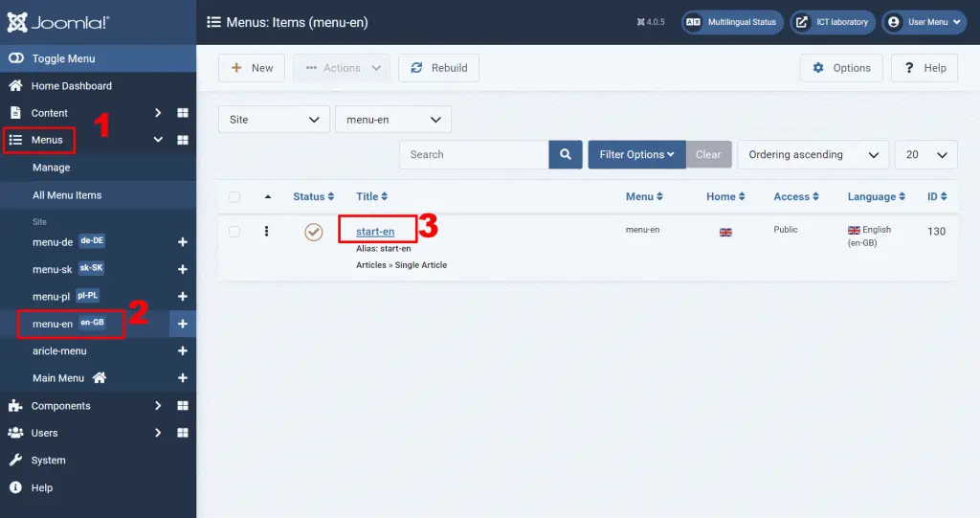This screenshot has width=980, height=518.
Task: Open the ICT laboratory site link
Action: pos(834,22)
